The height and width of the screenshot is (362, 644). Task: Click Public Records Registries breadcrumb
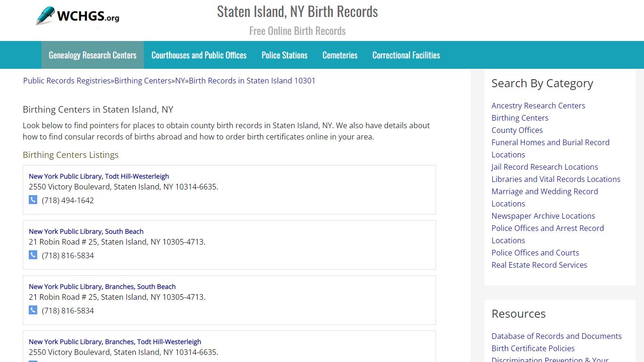click(x=66, y=81)
